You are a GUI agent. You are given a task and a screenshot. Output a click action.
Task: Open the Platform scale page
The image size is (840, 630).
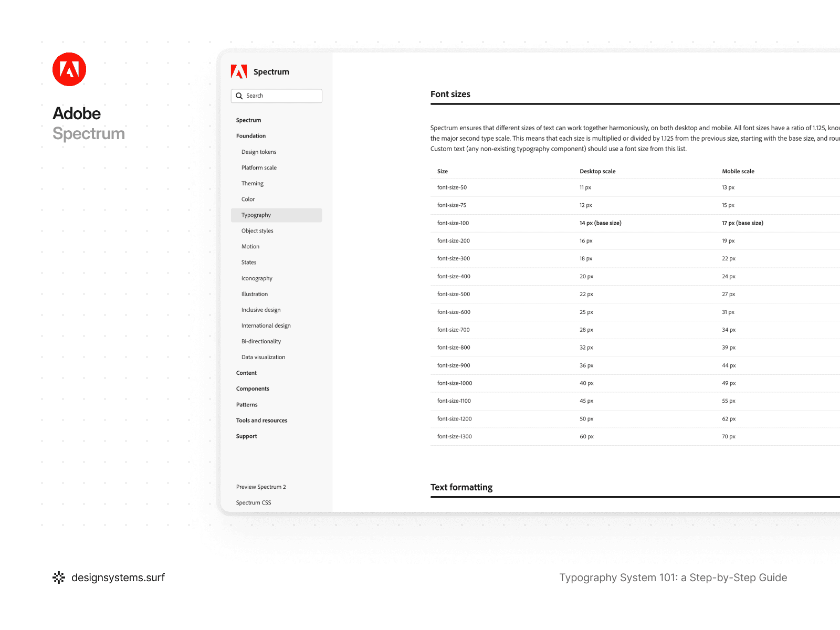[259, 167]
